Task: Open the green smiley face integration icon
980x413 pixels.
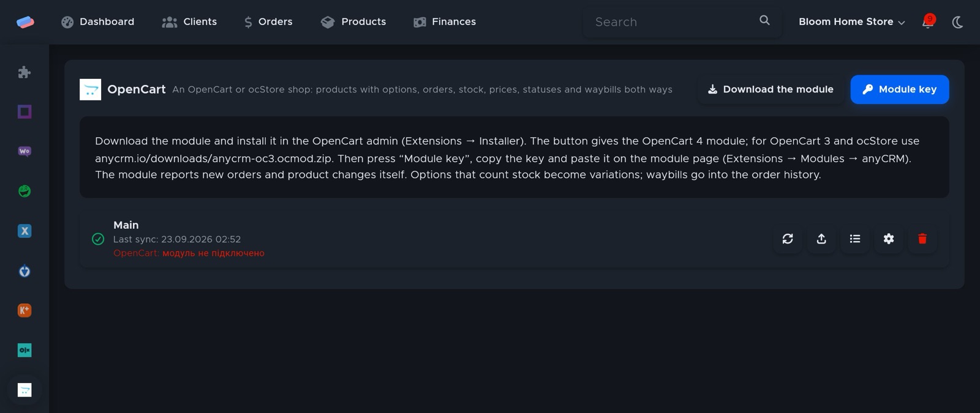Action: [24, 191]
